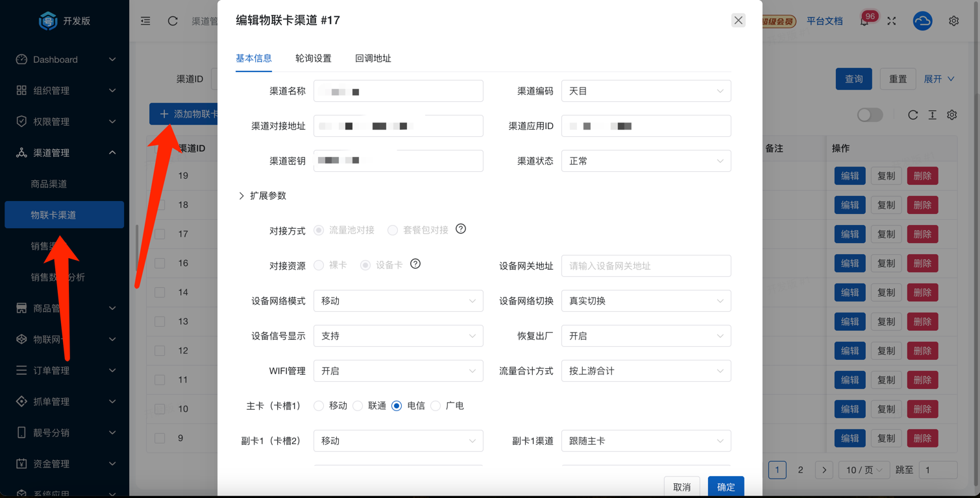
Task: Click the 设备网关地址 input field
Action: click(x=646, y=266)
